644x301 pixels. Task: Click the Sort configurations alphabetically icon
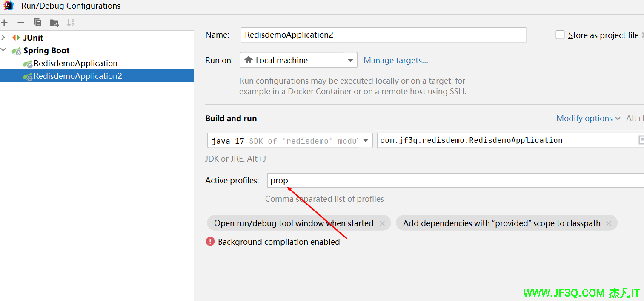pos(71,23)
